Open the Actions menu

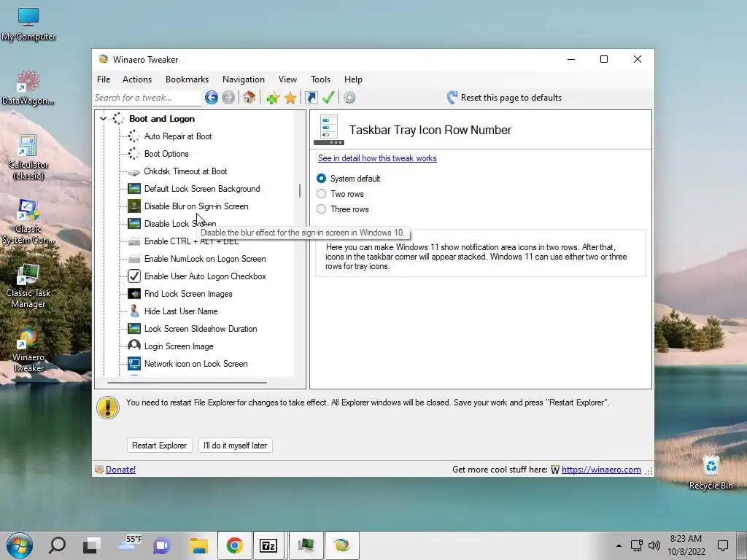pyautogui.click(x=137, y=79)
